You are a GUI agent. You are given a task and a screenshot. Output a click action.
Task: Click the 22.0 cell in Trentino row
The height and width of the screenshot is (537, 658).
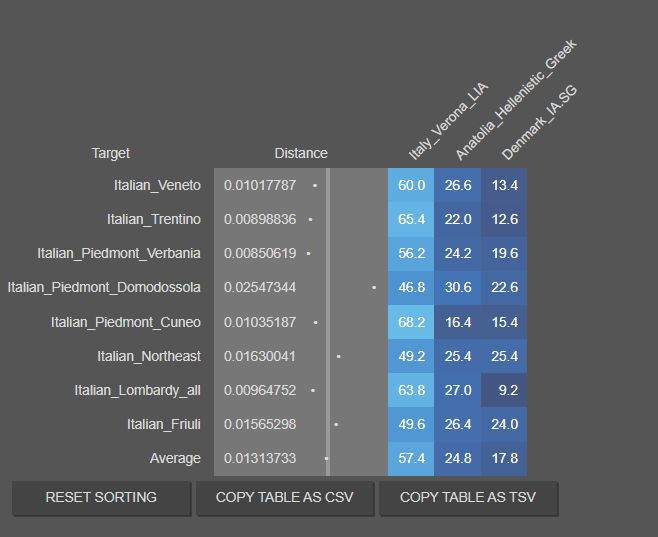tap(458, 219)
